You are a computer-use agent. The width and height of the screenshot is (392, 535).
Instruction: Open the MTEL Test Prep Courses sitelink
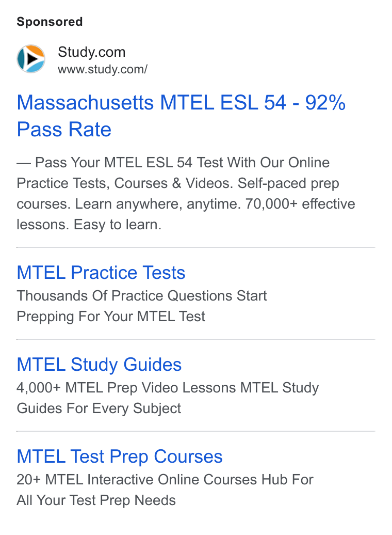tap(120, 456)
